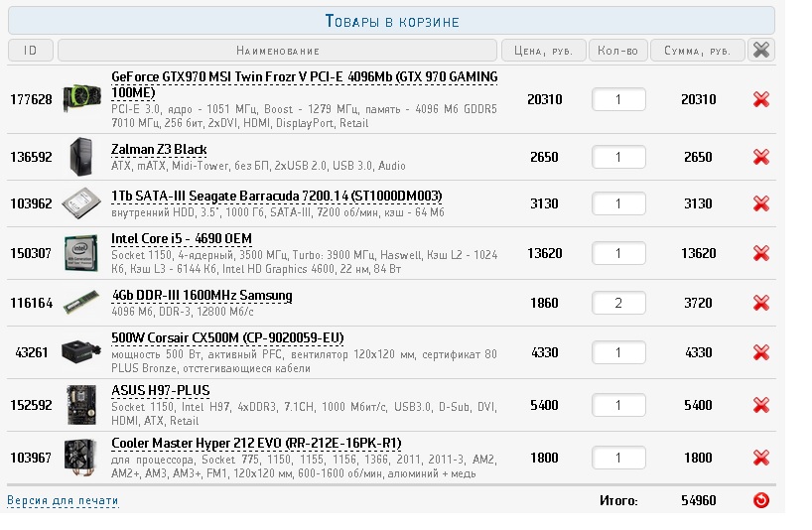Click quantity field for GeForce GTX970
This screenshot has height=530, width=812.
618,99
